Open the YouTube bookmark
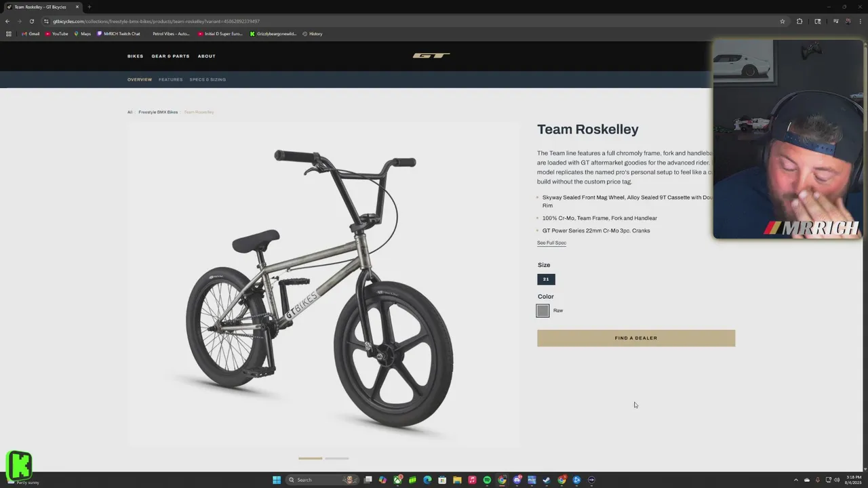868x488 pixels. point(57,34)
